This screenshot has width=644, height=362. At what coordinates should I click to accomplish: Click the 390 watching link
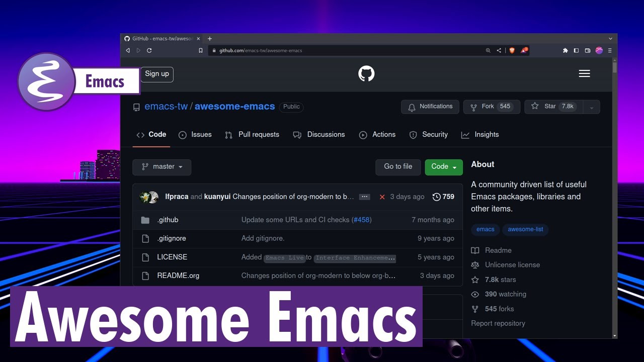499,294
